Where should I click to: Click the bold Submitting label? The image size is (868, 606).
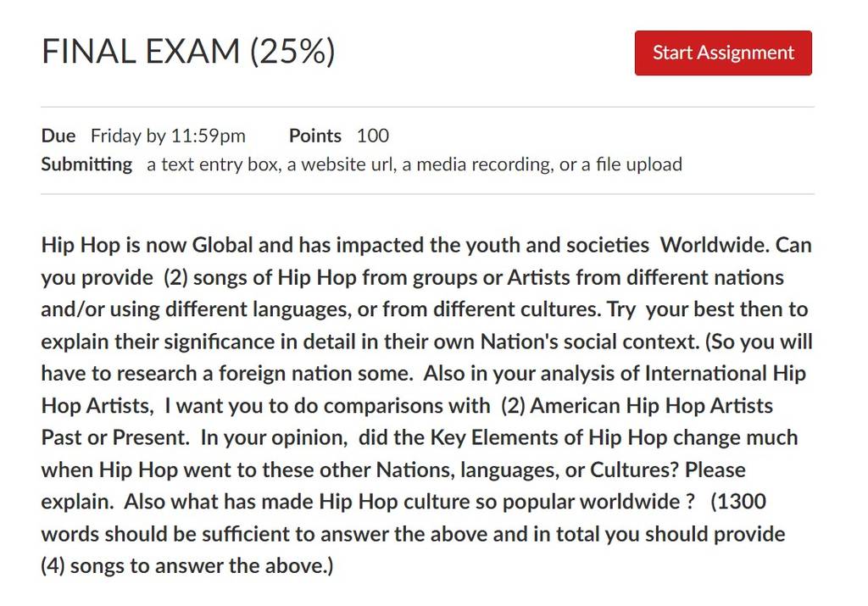tap(86, 164)
